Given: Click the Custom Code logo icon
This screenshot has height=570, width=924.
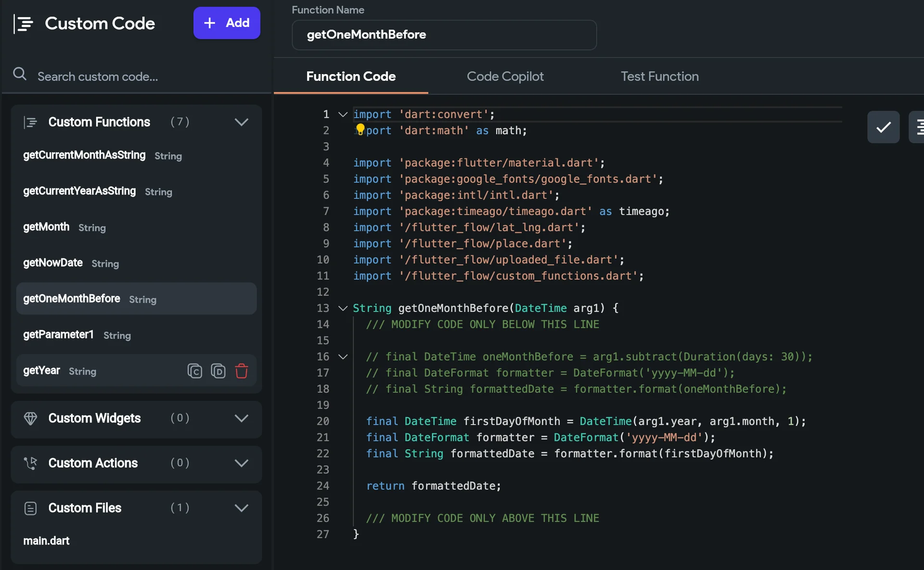Looking at the screenshot, I should pos(24,23).
